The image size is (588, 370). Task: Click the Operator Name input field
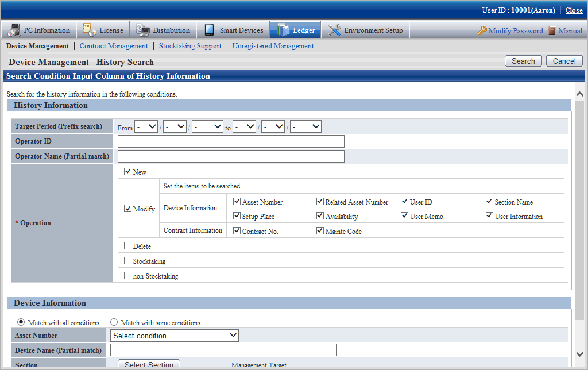(x=231, y=156)
